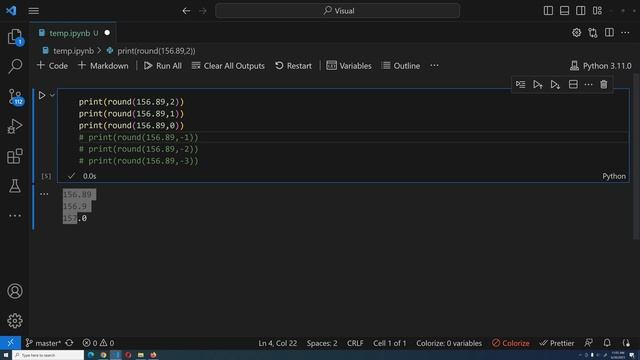This screenshot has height=360, width=640.
Task: Open the Accounts menu
Action: (15, 291)
